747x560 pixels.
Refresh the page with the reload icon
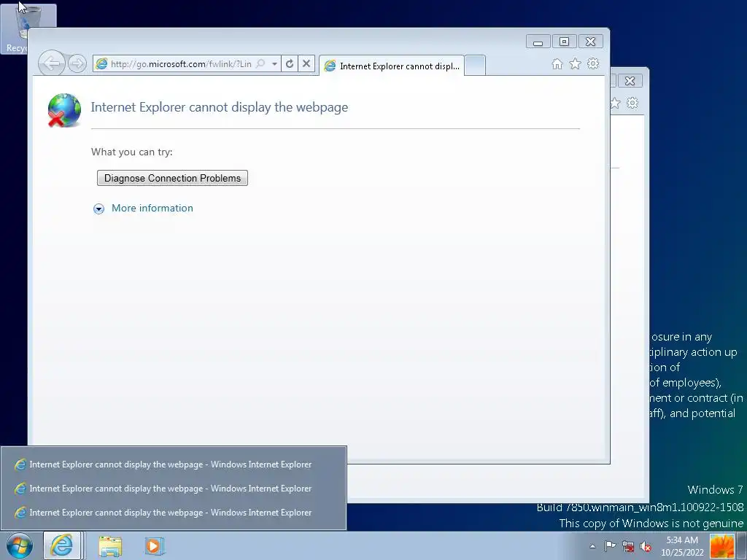[x=290, y=63]
